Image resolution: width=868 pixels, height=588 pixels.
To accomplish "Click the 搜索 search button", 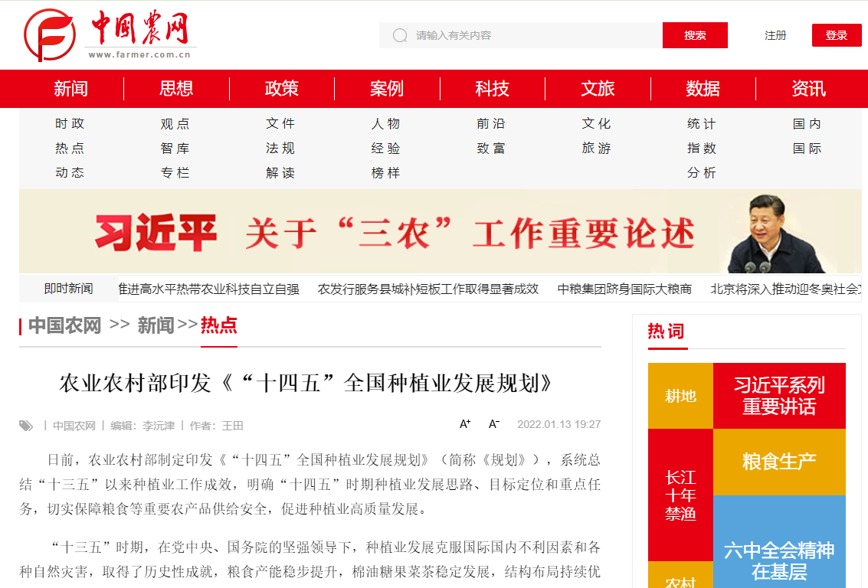I will (x=694, y=35).
